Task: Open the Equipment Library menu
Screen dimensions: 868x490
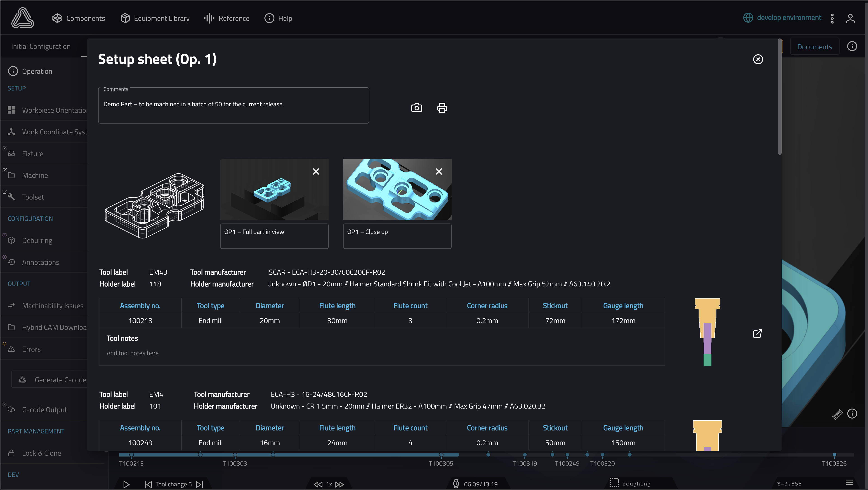Action: coord(155,18)
